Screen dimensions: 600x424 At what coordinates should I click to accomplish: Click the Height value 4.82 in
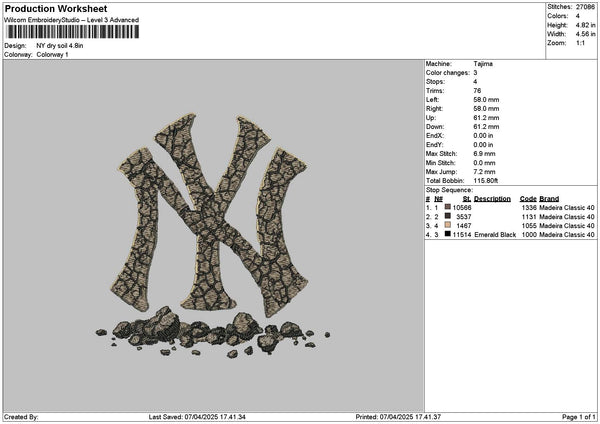pos(585,25)
